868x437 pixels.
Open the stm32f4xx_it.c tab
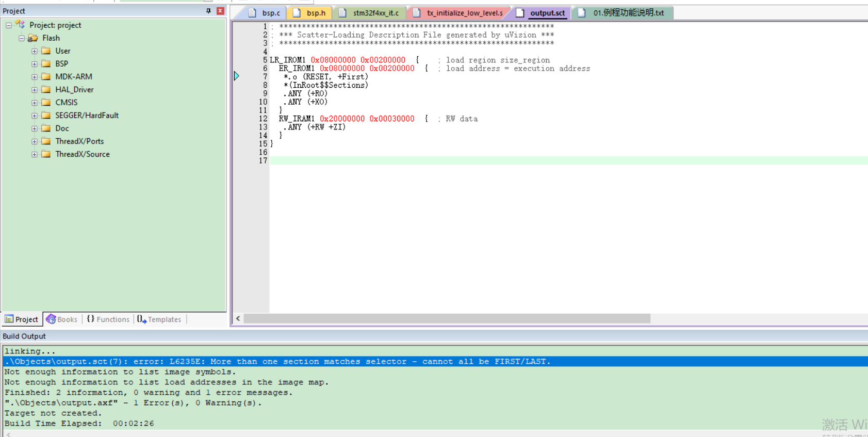[x=370, y=13]
